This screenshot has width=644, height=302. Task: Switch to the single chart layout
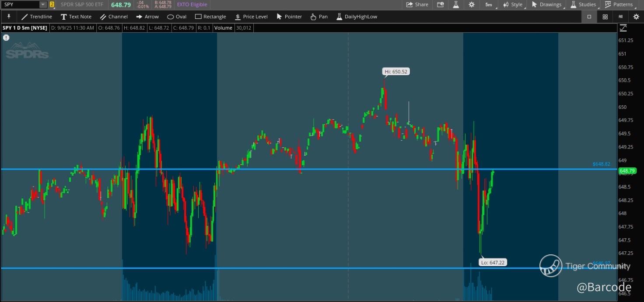tap(589, 17)
